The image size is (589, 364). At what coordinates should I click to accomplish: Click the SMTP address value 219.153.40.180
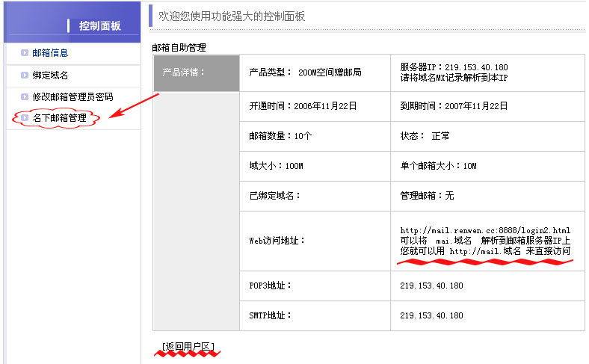pos(431,315)
